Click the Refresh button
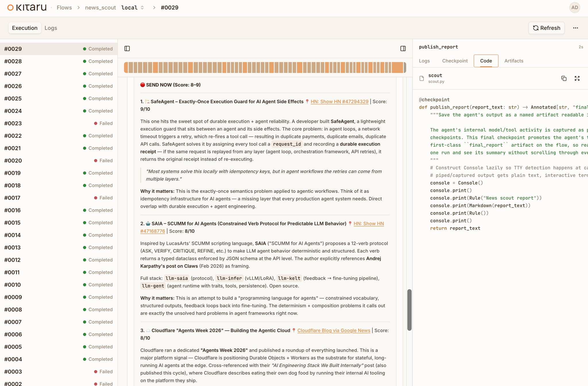The width and height of the screenshot is (588, 386). click(x=546, y=28)
